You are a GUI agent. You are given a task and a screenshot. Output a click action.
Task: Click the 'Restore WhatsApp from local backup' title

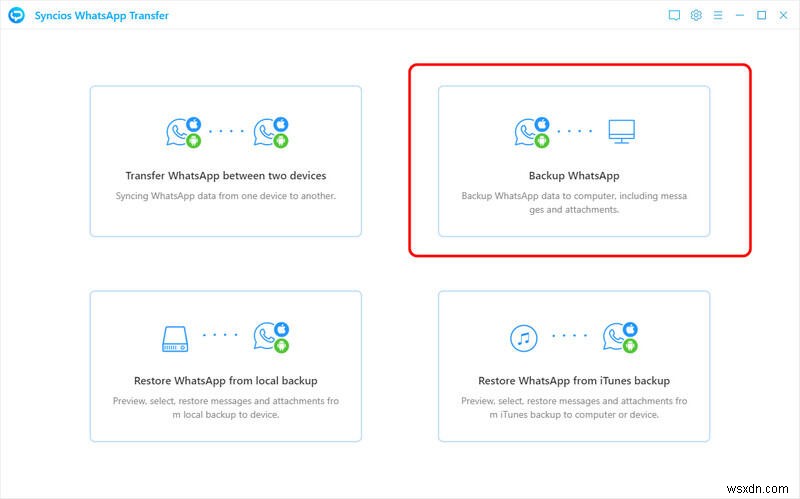pos(226,381)
